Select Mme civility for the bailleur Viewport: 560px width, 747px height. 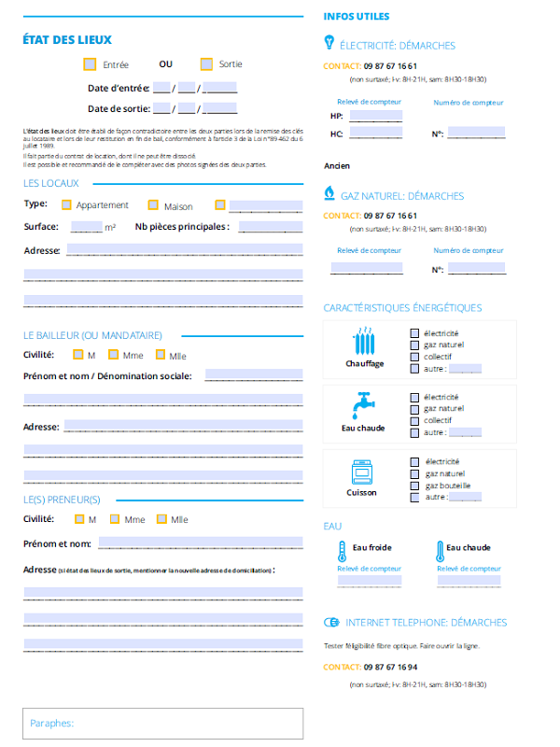pyautogui.click(x=113, y=355)
